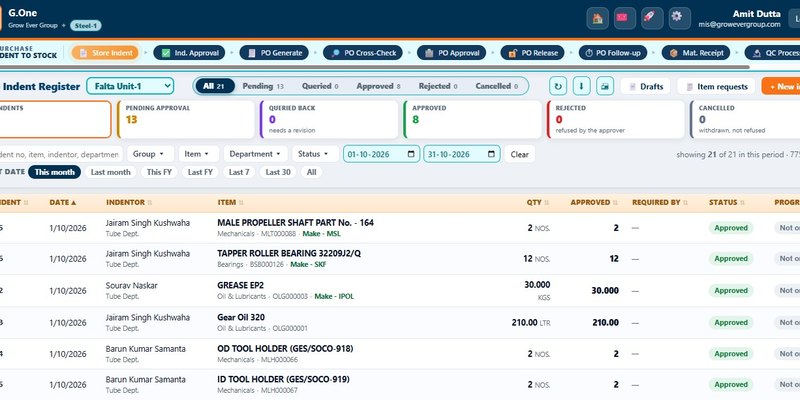Open the home dashboard icon
This screenshot has width=800, height=400.
(597, 18)
